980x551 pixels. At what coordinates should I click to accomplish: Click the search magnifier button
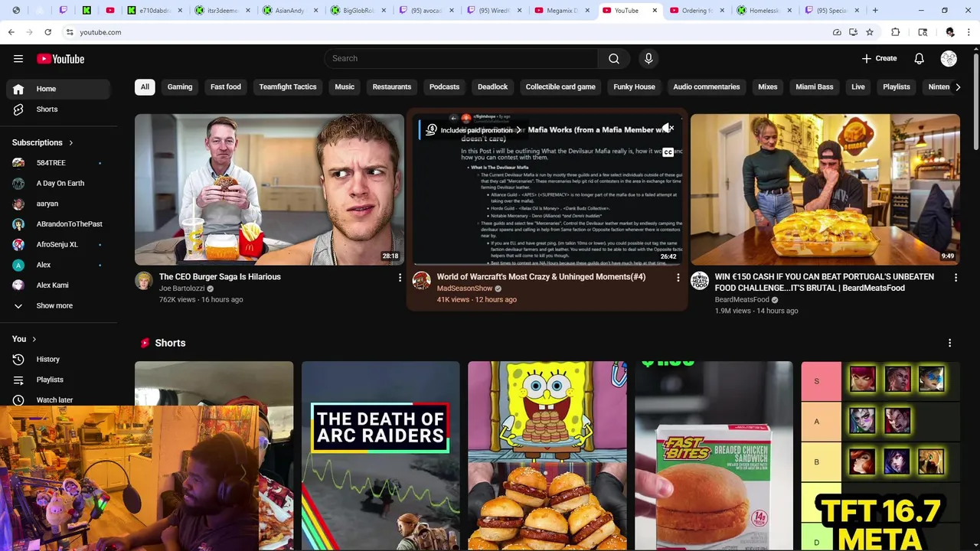[x=614, y=59]
